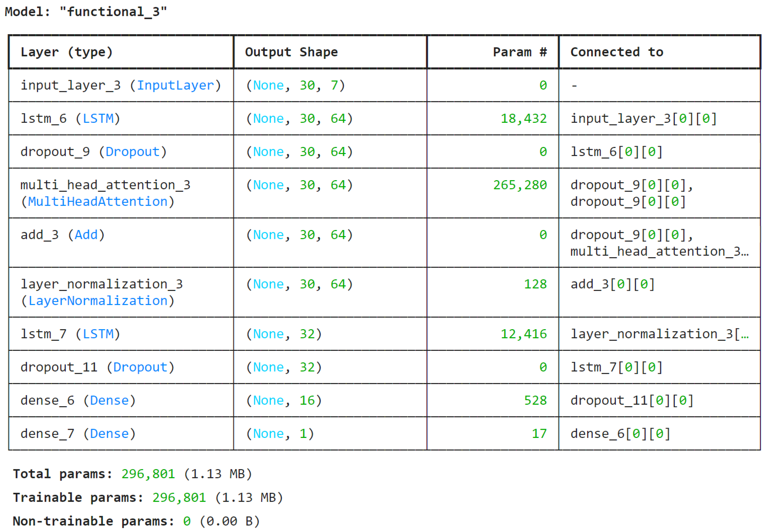Select the input_layer_3 (InputLayer) cell
767x532 pixels.
tap(121, 85)
